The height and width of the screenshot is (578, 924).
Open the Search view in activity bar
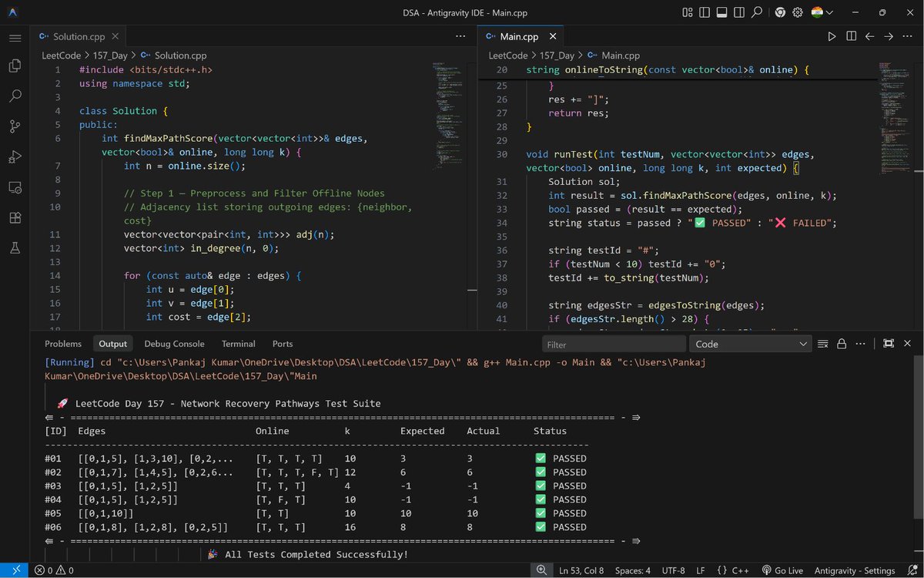15,96
